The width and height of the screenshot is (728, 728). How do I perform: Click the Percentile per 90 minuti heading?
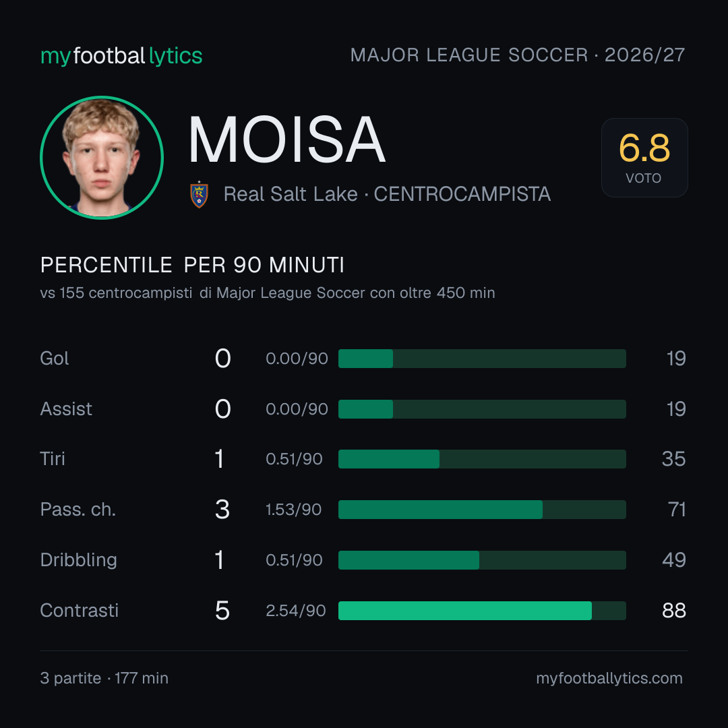pyautogui.click(x=192, y=265)
